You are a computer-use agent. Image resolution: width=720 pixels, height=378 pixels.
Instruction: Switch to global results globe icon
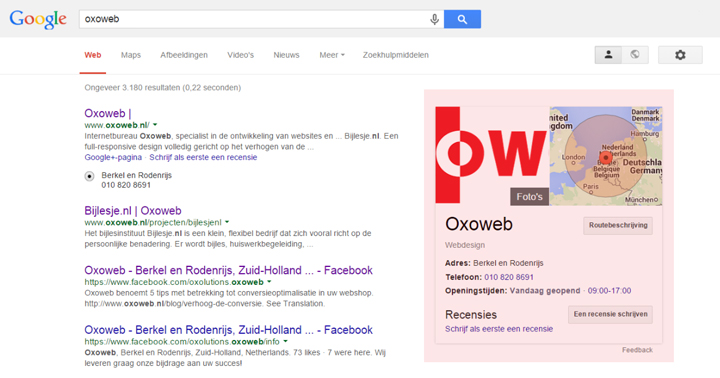pos(635,55)
